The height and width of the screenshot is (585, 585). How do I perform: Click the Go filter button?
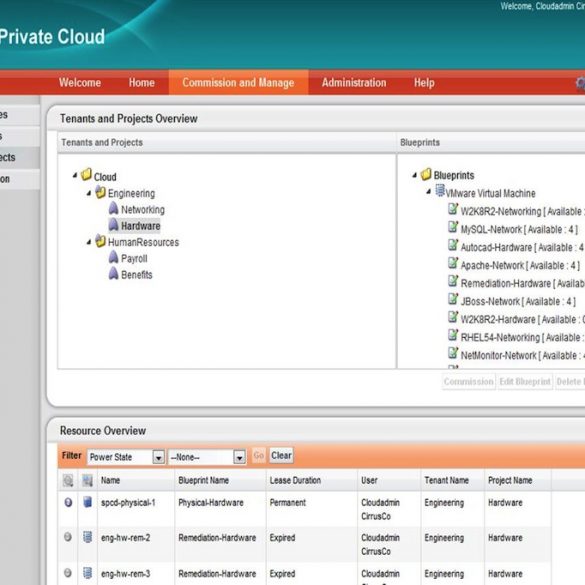(259, 456)
